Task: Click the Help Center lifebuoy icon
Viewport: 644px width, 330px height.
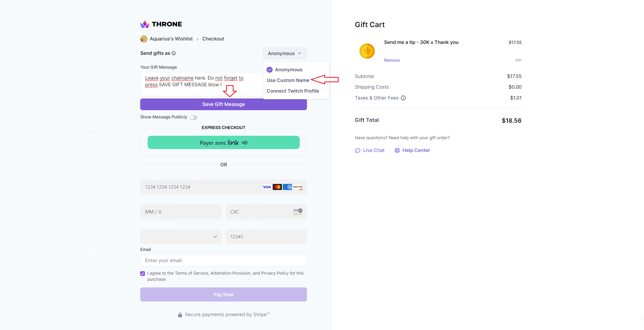Action: pos(397,151)
